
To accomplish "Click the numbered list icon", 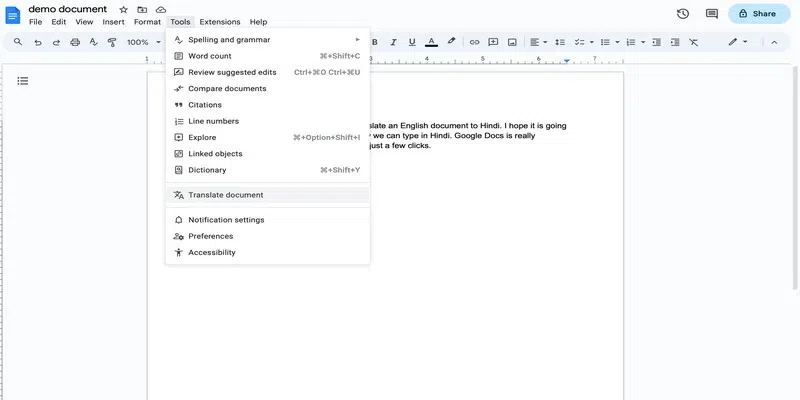I will 631,42.
